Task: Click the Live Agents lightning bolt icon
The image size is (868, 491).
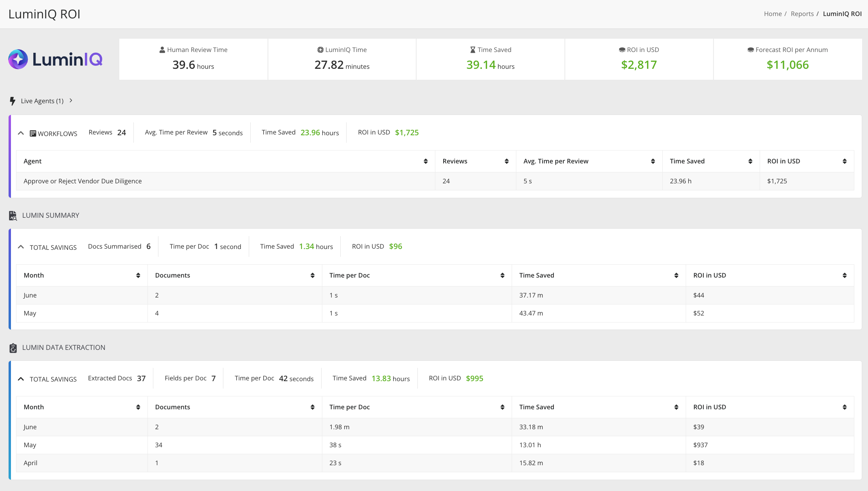Action: point(13,101)
